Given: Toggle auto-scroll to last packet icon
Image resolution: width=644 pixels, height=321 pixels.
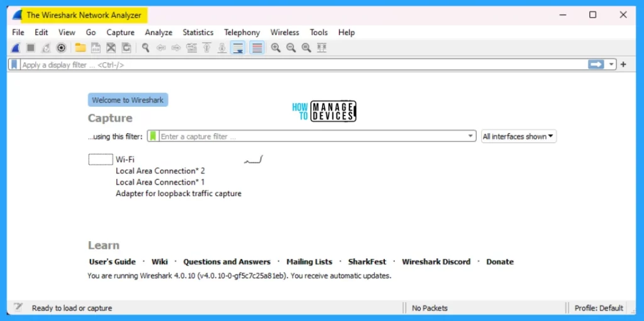Looking at the screenshot, I should pos(238,48).
